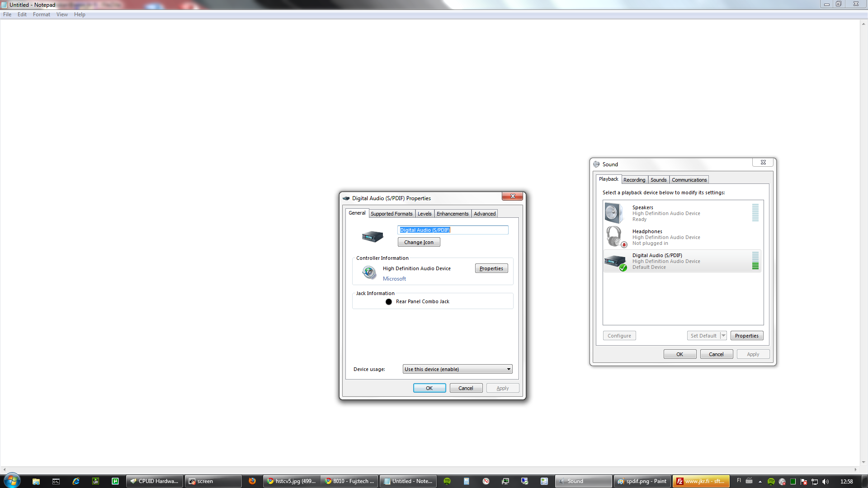The width and height of the screenshot is (868, 488).
Task: Open the Levels tab
Action: click(425, 214)
